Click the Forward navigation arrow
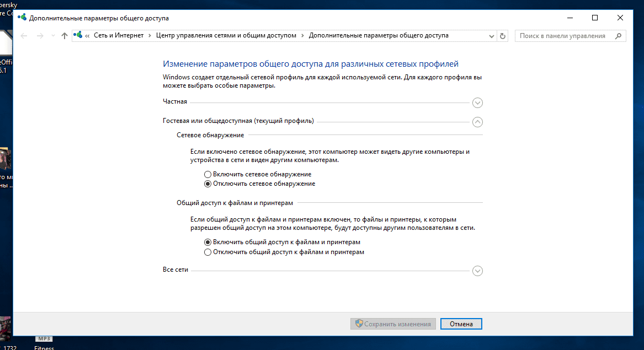The width and height of the screenshot is (644, 350). [40, 36]
